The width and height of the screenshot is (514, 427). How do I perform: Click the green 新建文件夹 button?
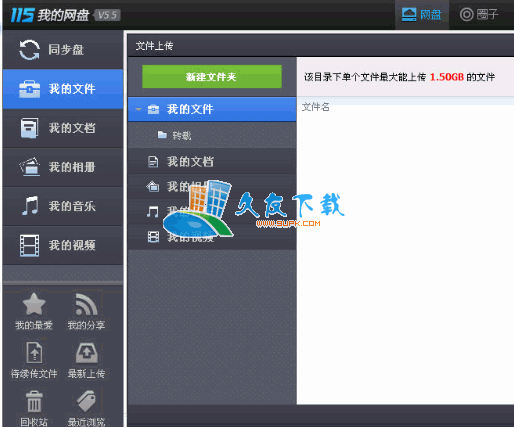coord(212,77)
